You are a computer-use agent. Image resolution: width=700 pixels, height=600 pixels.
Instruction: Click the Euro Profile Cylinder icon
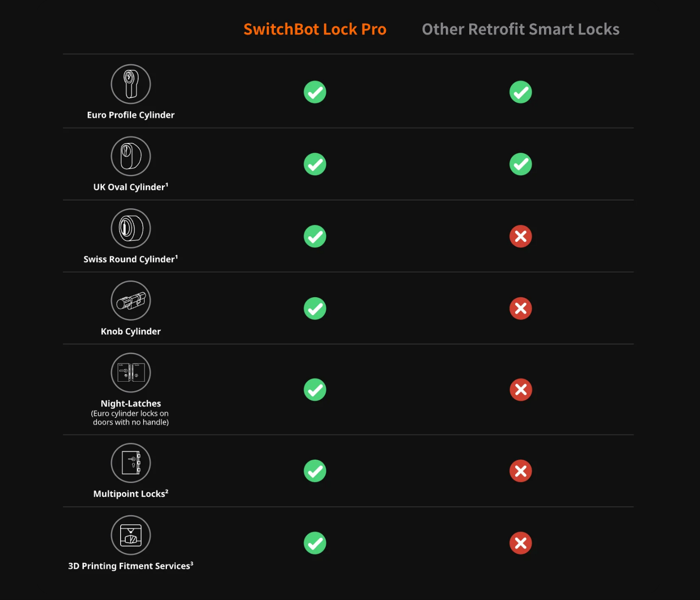click(131, 84)
